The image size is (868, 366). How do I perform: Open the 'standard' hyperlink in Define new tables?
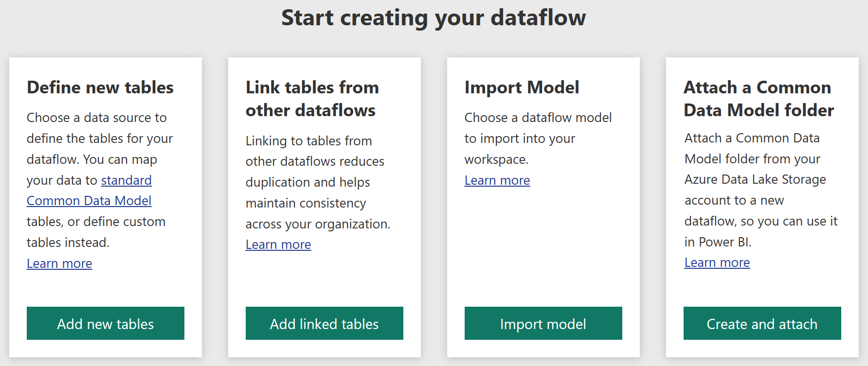[x=127, y=180]
